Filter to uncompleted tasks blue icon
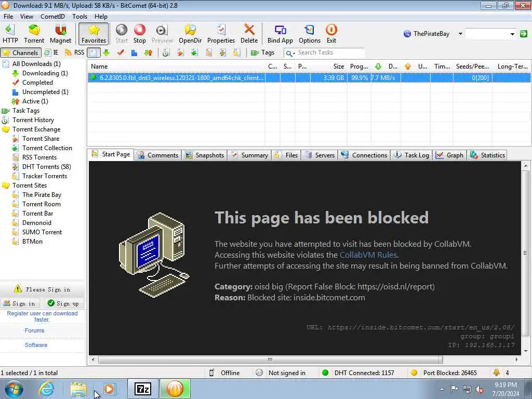 coord(135,52)
